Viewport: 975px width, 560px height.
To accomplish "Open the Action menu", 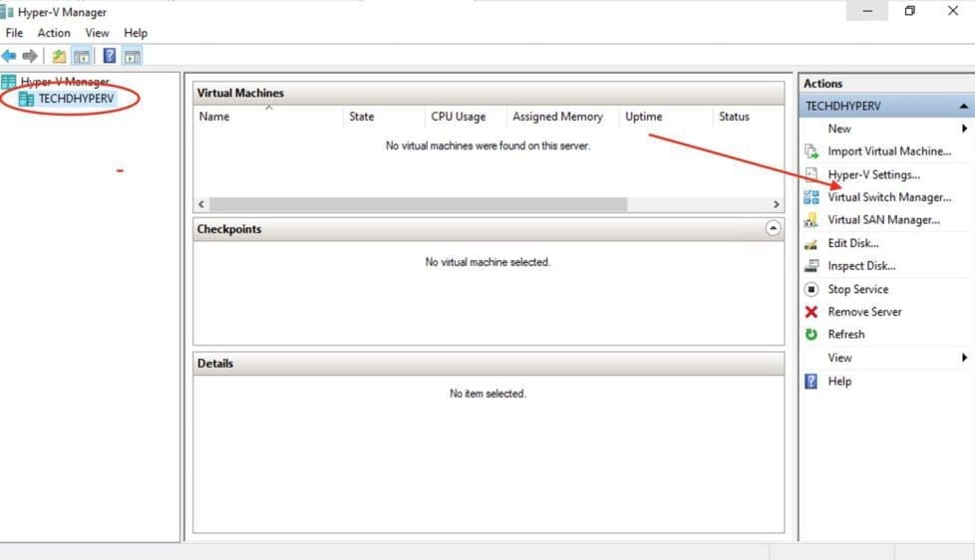I will tap(54, 33).
